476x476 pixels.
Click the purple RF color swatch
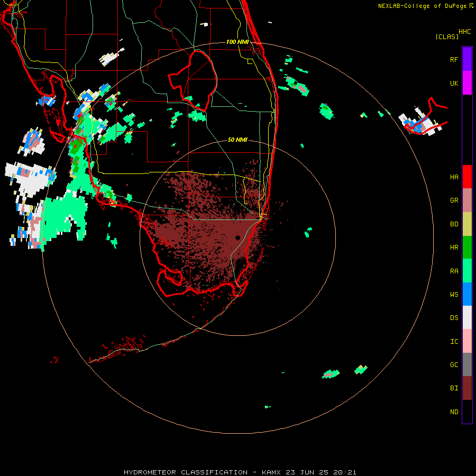(467, 59)
